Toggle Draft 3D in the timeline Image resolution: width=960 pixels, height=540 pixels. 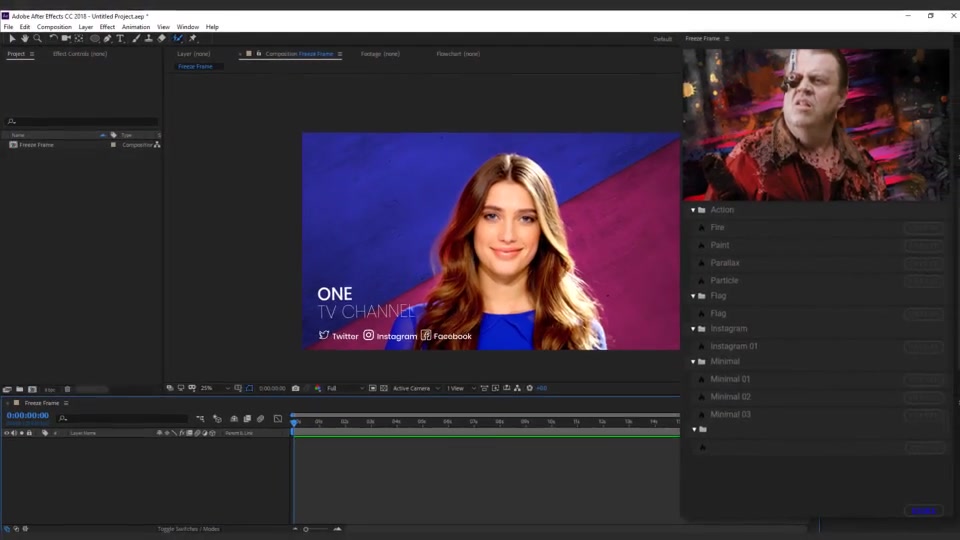pyautogui.click(x=217, y=419)
